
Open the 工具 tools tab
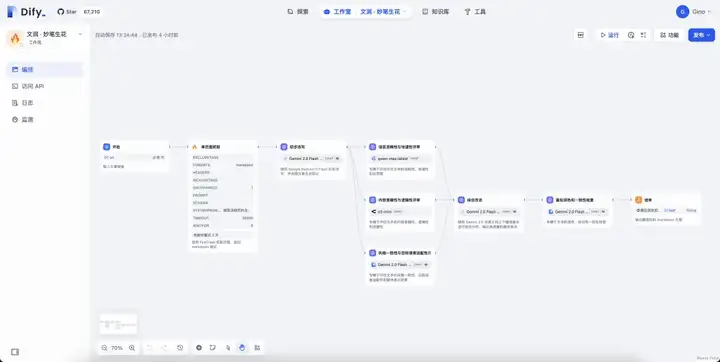[x=475, y=12]
